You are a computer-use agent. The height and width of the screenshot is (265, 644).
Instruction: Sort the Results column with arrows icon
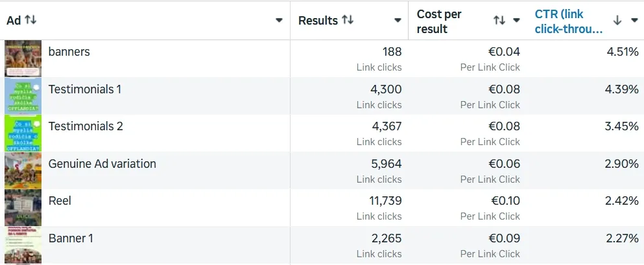(x=348, y=20)
